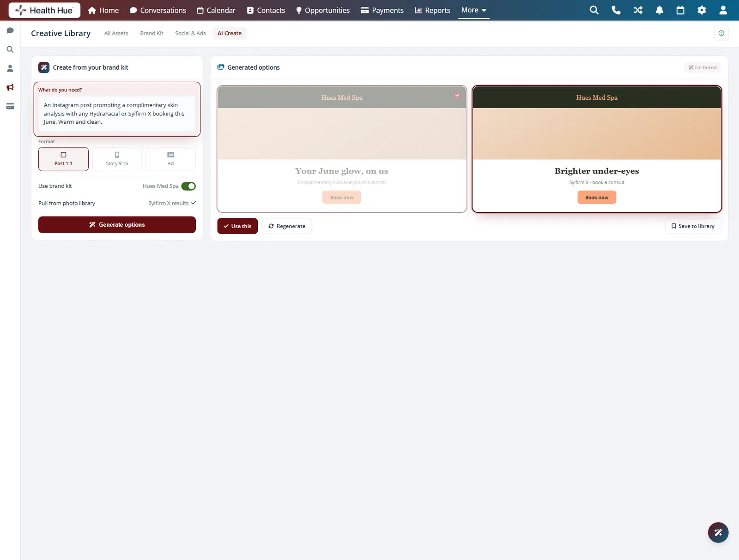Click the Generate options button

pos(117,225)
